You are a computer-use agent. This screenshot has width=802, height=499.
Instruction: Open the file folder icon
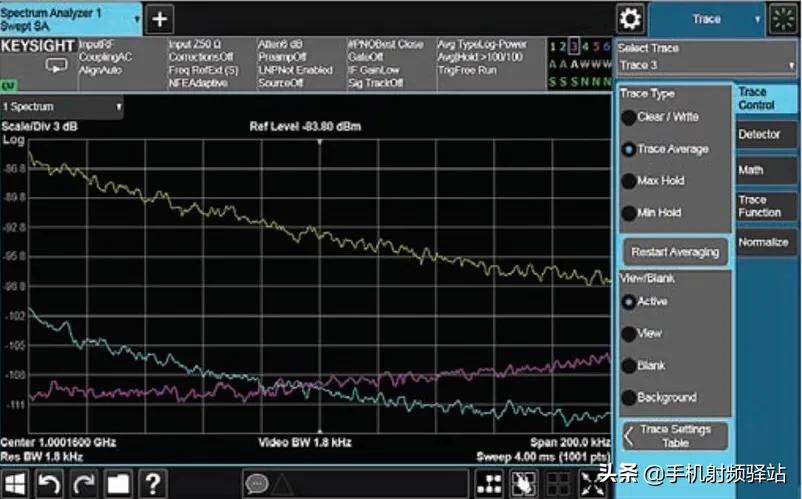[118, 485]
